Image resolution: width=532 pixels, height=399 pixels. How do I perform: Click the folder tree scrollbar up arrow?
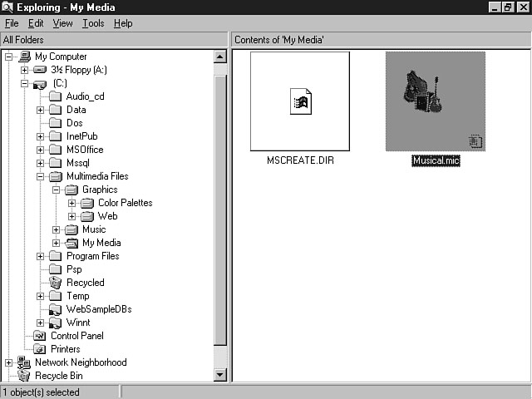point(220,57)
